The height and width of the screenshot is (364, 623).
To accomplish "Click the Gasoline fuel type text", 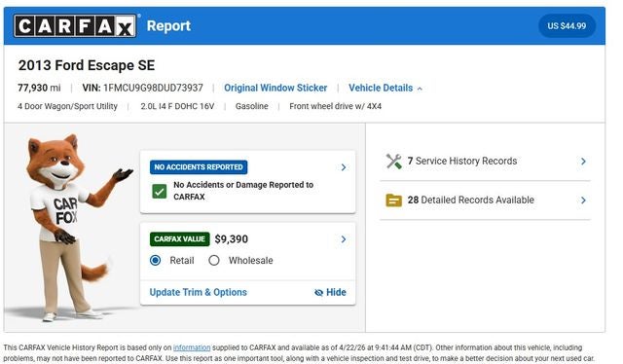I will [251, 106].
